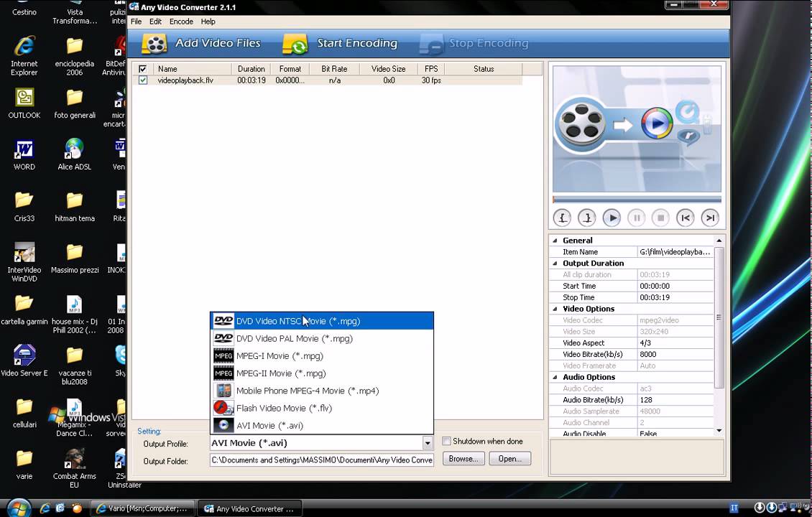Set the end point marker button
The width and height of the screenshot is (812, 517).
(x=587, y=218)
